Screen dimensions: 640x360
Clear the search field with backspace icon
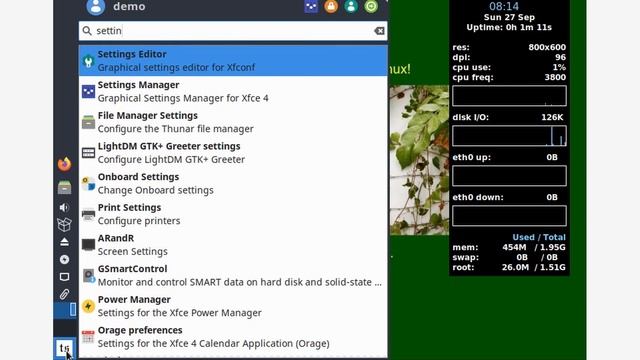pyautogui.click(x=379, y=31)
